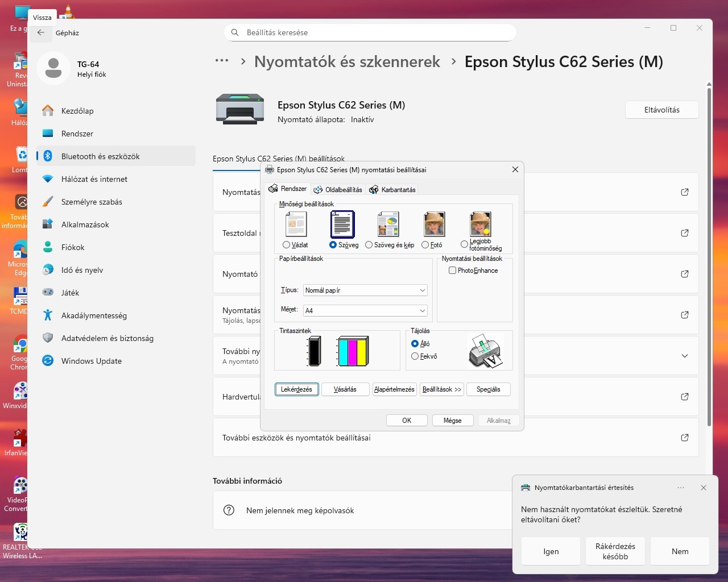The height and width of the screenshot is (582, 728).
Task: Open További eszközök és nyomtatók beállításai row
Action: pos(456,438)
